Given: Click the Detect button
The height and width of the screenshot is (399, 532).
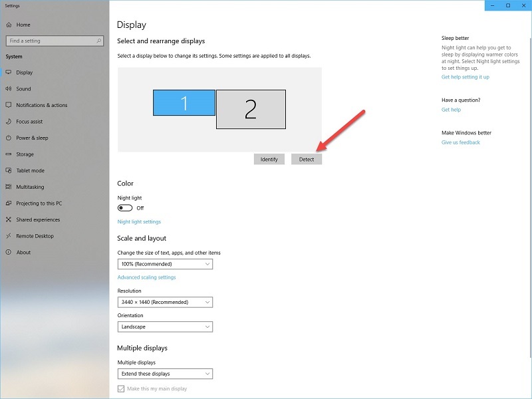Looking at the screenshot, I should [x=307, y=158].
